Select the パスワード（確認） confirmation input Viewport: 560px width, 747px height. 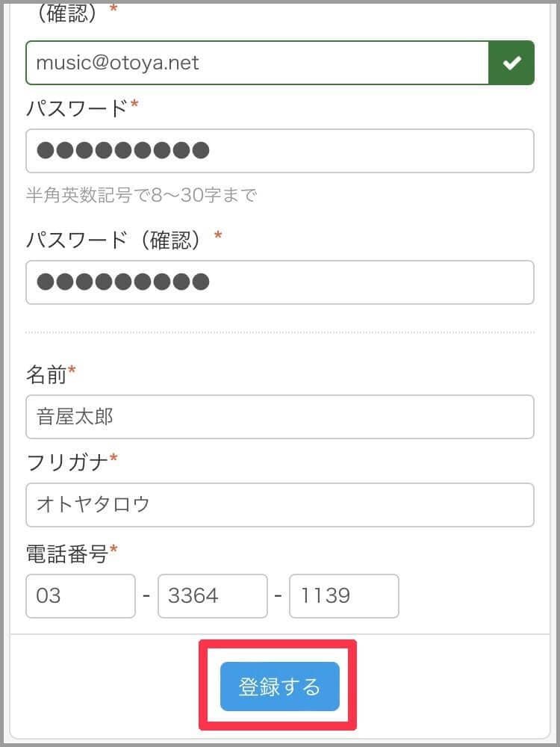(279, 282)
